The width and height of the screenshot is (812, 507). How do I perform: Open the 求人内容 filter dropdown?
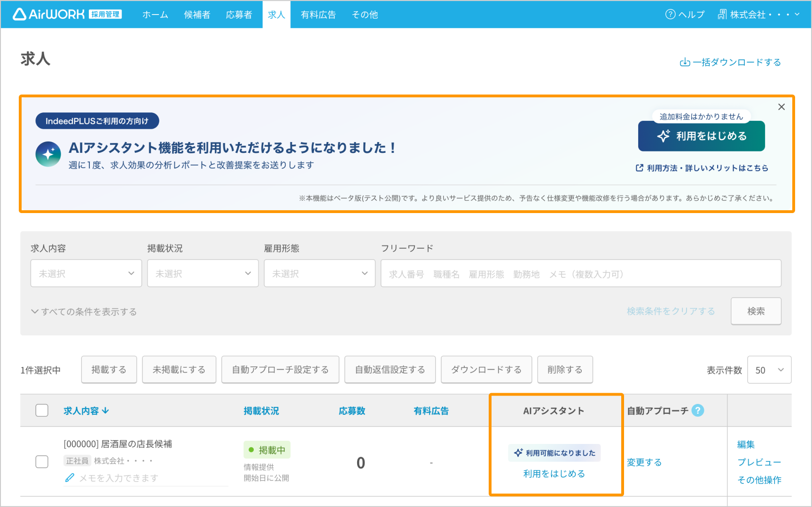tap(86, 273)
